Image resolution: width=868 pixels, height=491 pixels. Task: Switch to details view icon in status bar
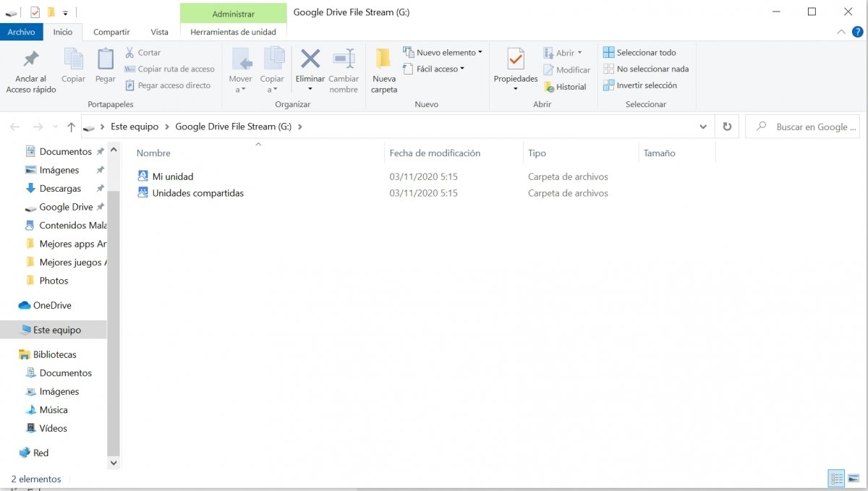point(836,479)
